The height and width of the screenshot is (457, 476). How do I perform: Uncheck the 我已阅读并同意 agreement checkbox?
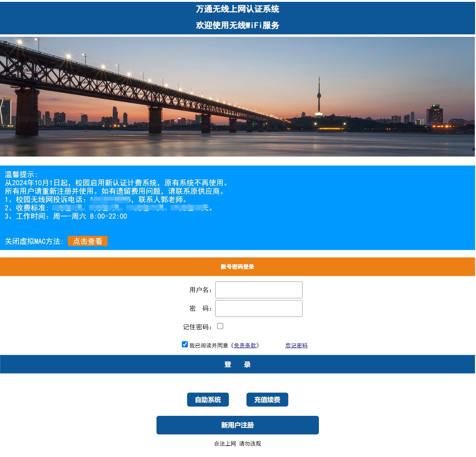[x=185, y=345]
